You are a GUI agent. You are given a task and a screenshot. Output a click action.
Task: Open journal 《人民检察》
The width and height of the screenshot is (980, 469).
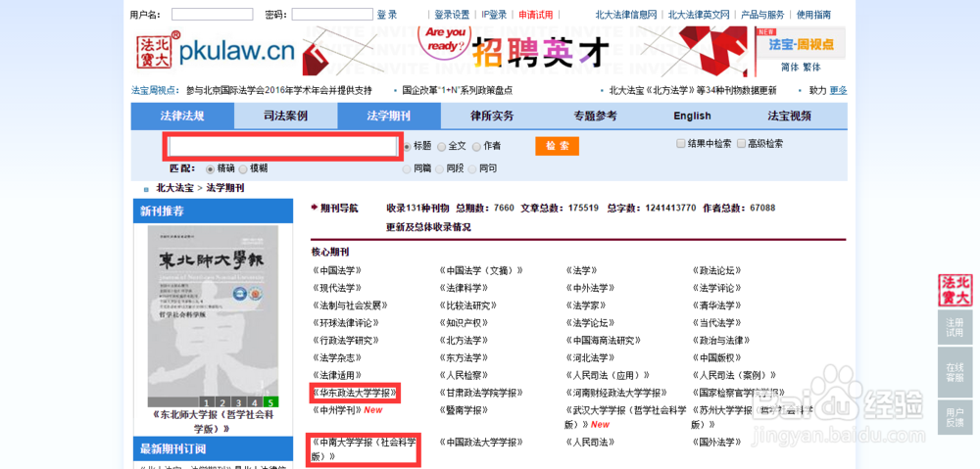point(464,375)
